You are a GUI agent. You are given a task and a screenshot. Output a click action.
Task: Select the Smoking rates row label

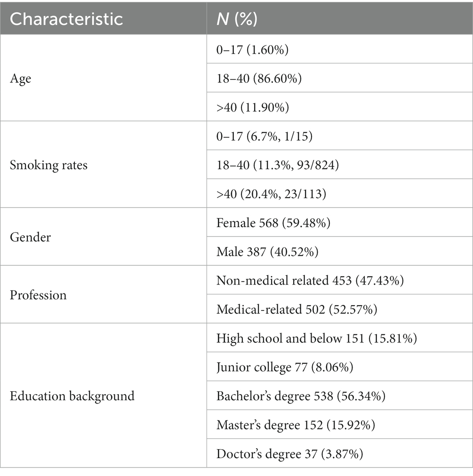[48, 165]
